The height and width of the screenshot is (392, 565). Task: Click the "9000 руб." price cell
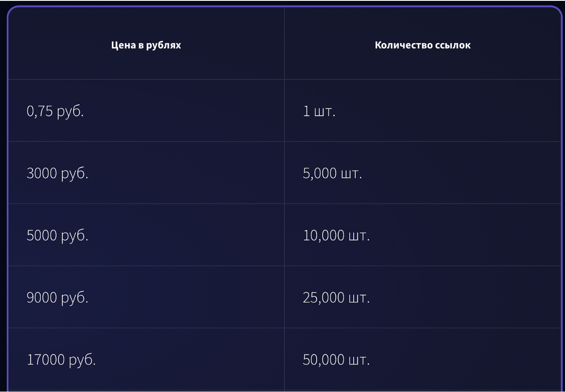[x=57, y=298]
